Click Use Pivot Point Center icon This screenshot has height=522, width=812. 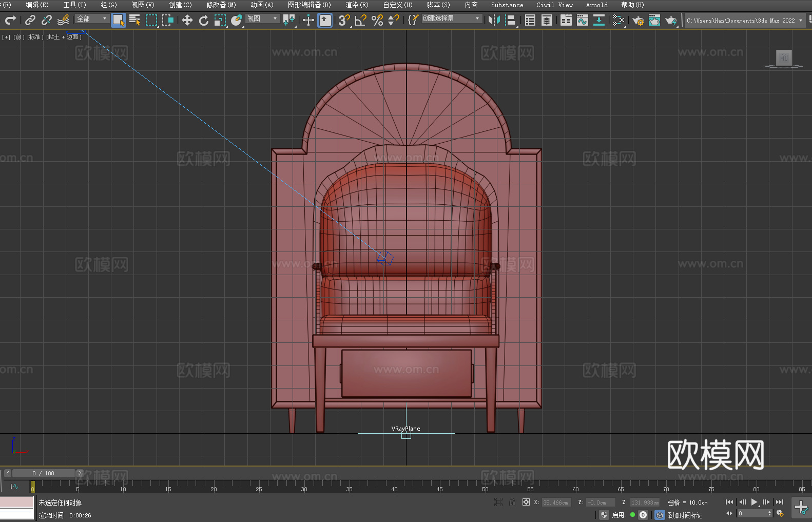pos(289,20)
